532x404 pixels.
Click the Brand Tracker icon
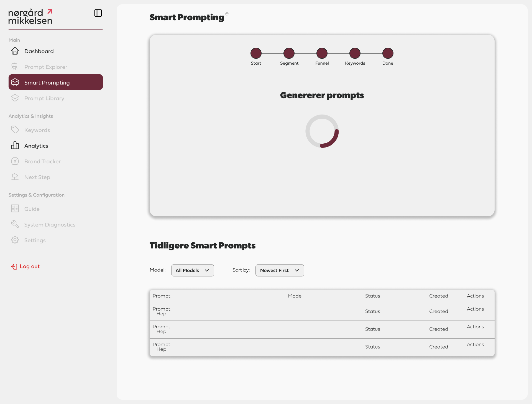coord(15,161)
